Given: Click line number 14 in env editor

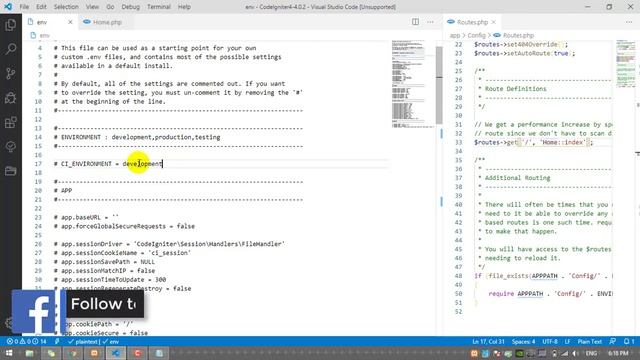Looking at the screenshot, I should pos(38,137).
